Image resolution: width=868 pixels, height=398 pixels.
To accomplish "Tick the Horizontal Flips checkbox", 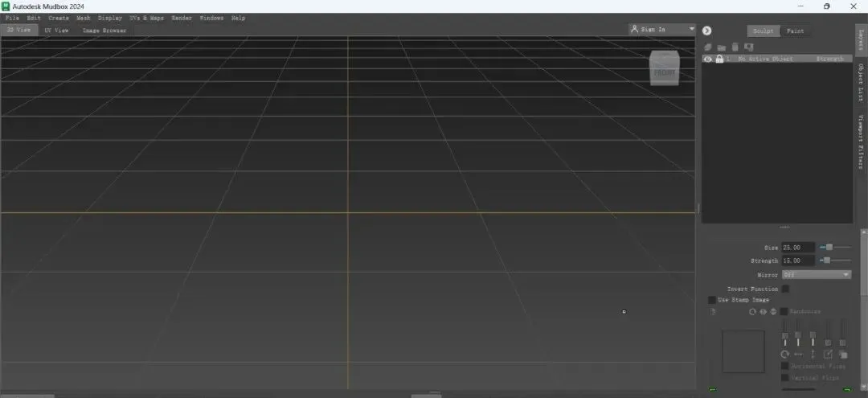I will 784,367.
